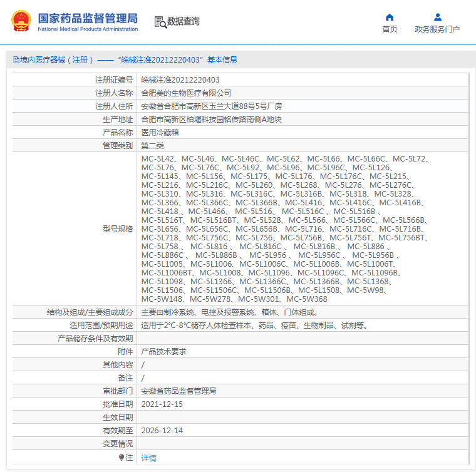Click the approval date 2021-12-15
The width and height of the screenshot is (476, 472).
[x=162, y=404]
